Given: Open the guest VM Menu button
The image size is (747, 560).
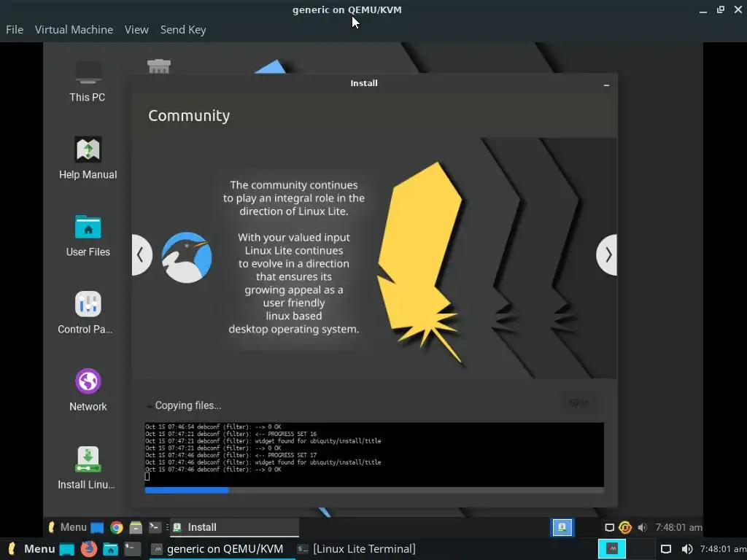Looking at the screenshot, I should [x=67, y=527].
